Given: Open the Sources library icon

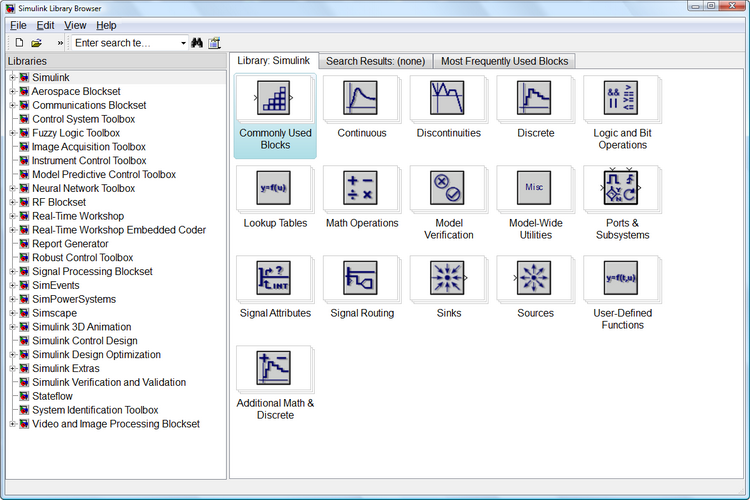Looking at the screenshot, I should pos(533,278).
